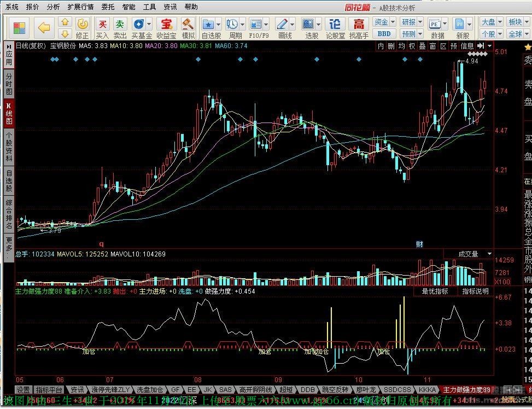
Task: Click the 卖出 (sell) toolbar icon
Action: 120,27
